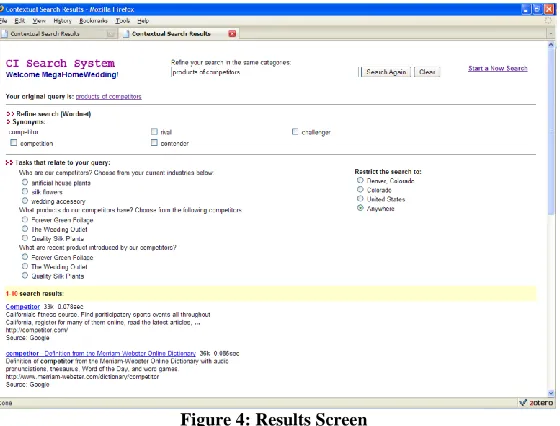The width and height of the screenshot is (560, 426).
Task: Open the Competitor search result link
Action: coord(23,306)
